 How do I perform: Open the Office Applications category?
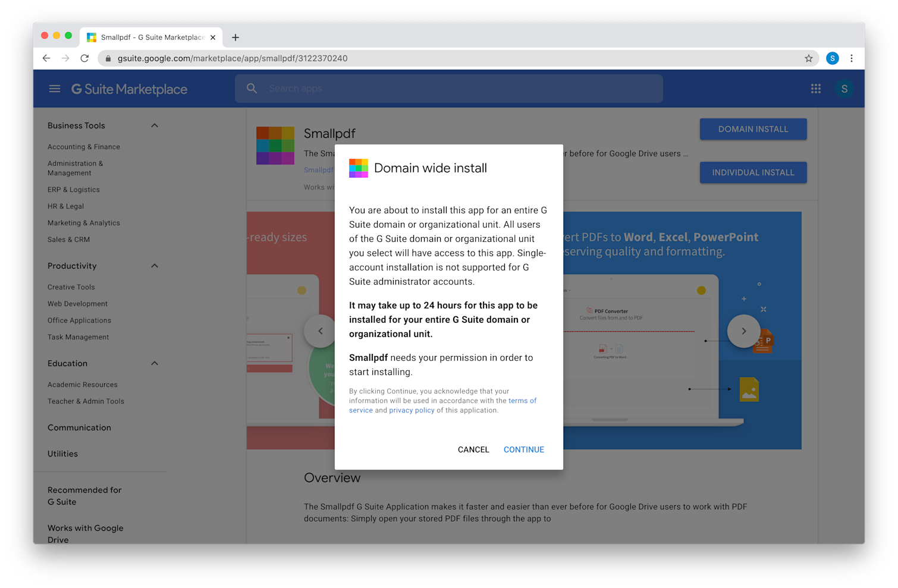click(x=80, y=320)
